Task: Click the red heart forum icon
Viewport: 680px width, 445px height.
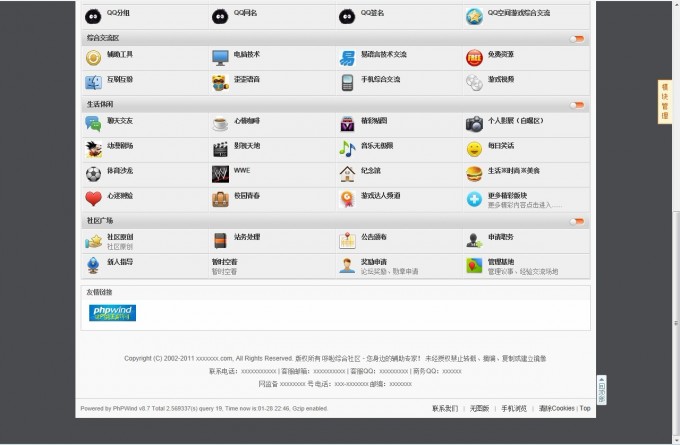Action: [93, 199]
